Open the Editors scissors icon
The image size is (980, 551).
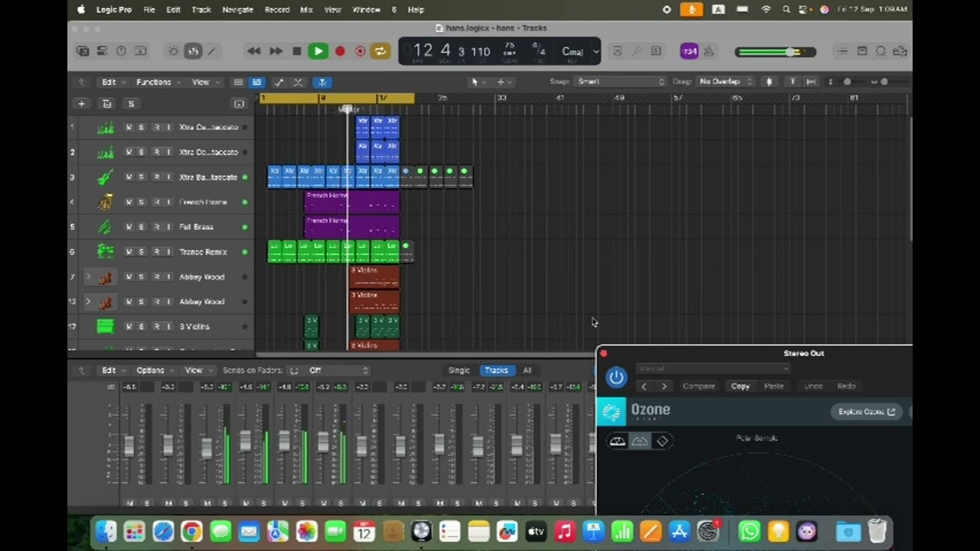point(212,51)
